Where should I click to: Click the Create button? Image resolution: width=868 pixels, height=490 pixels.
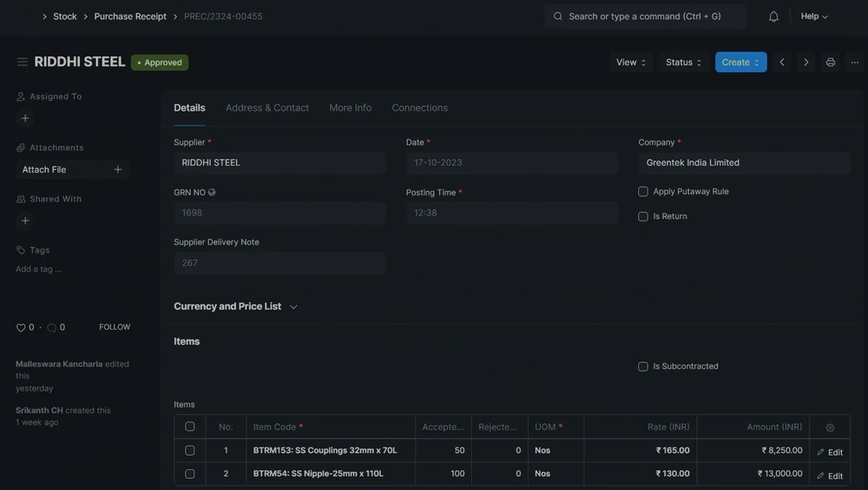tap(740, 62)
